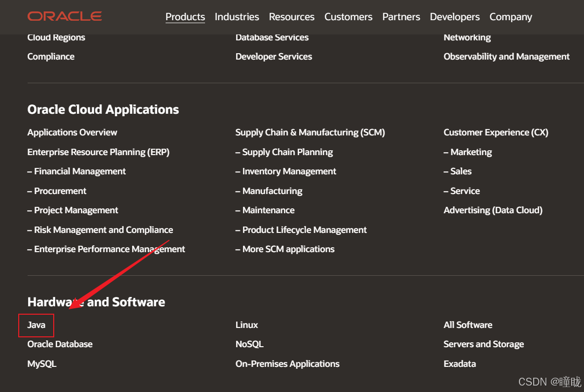Screen dimensions: 584x392
Task: Open Applications Overview
Action: tap(72, 132)
